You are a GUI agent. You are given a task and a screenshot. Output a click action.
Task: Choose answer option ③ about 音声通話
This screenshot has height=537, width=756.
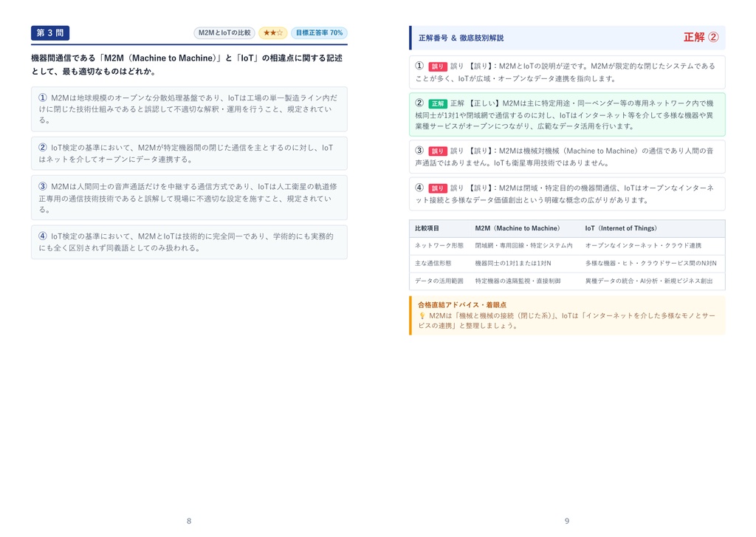189,198
